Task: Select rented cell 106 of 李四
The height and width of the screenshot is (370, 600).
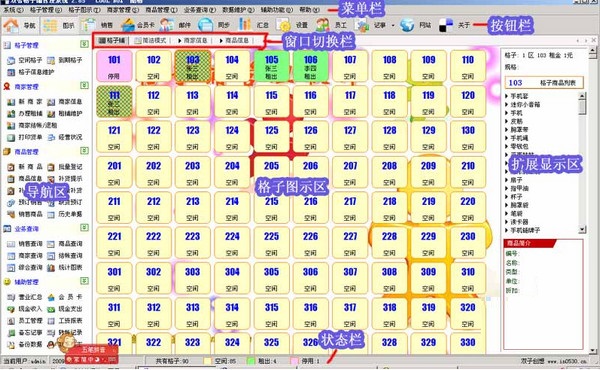Action: click(310, 66)
